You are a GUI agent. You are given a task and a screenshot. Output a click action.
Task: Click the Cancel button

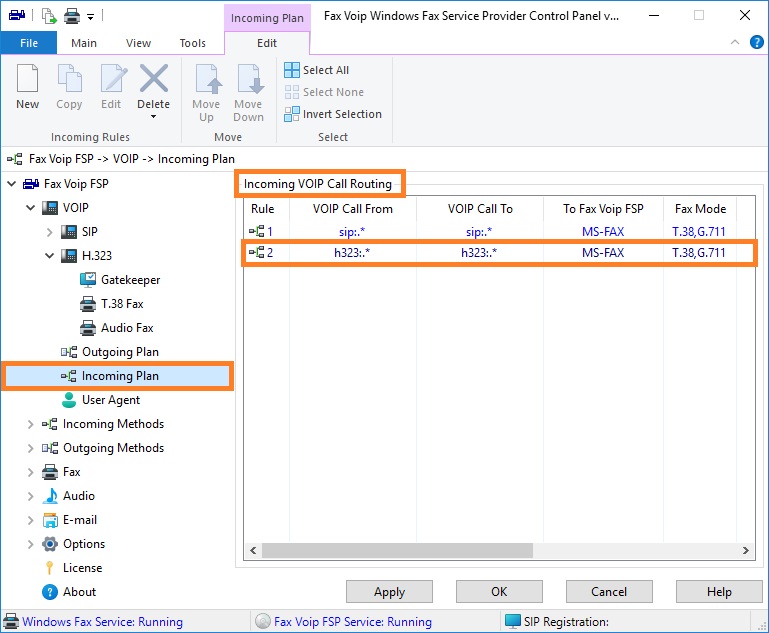[x=609, y=592]
